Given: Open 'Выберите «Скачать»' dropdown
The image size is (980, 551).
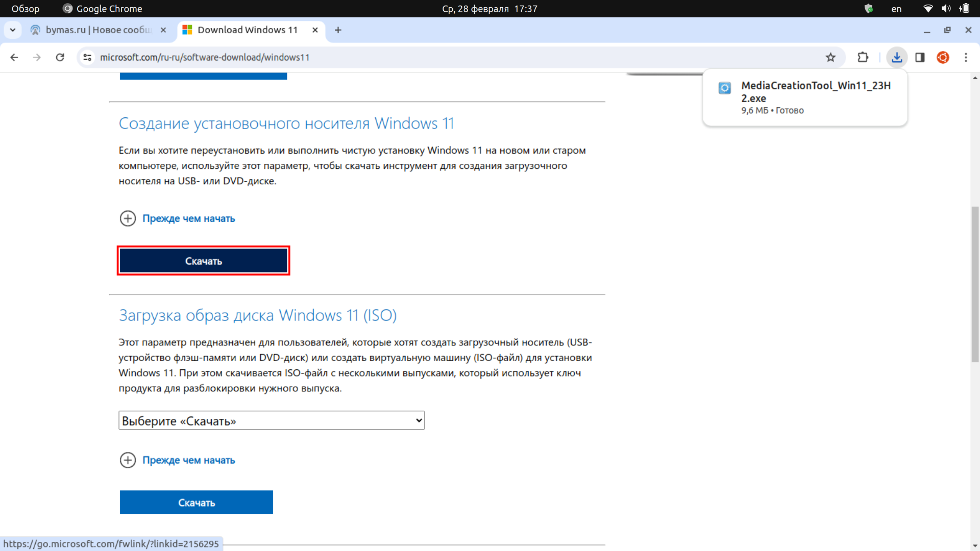Looking at the screenshot, I should pyautogui.click(x=272, y=421).
